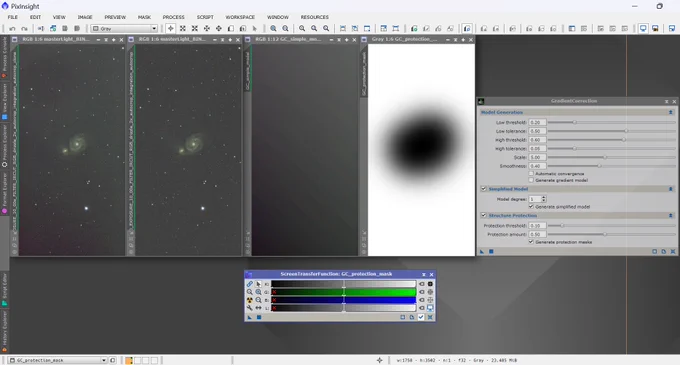Click the STF black background toggle icon
The width and height of the screenshot is (680, 365).
pos(430,284)
